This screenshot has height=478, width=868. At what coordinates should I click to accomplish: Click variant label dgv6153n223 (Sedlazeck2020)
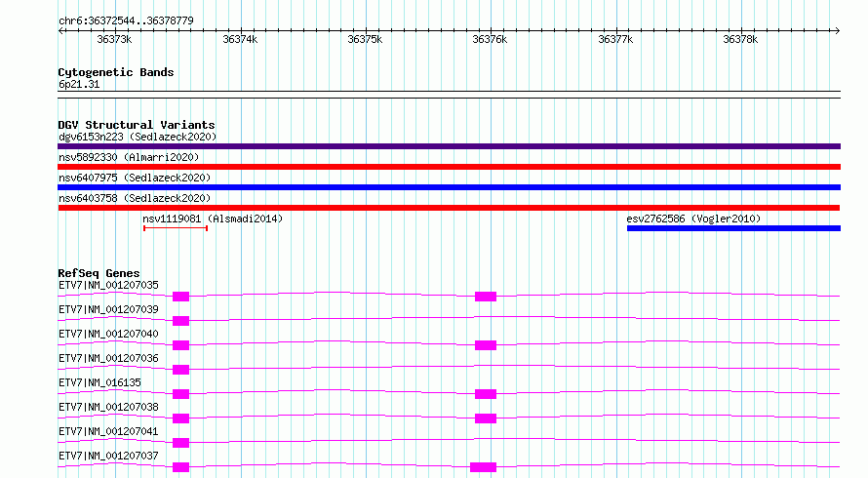tap(138, 137)
